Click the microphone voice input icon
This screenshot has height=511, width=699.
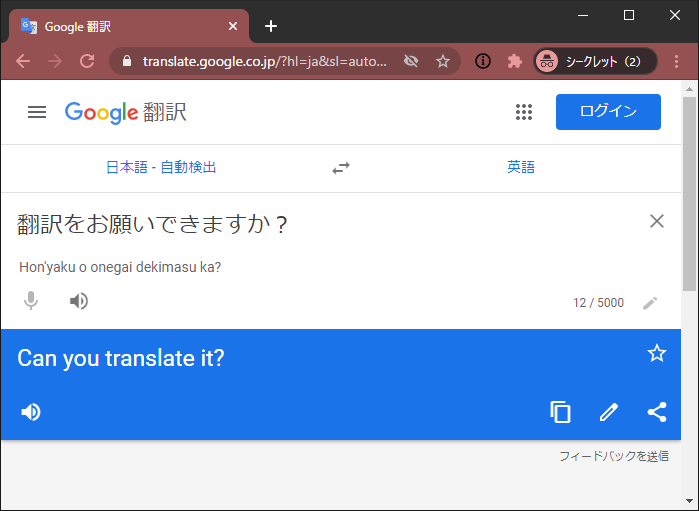31,301
